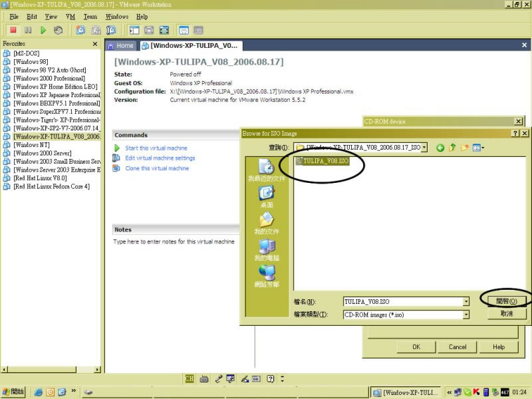Expand hidden quick launch icons chevron

(x=73, y=391)
